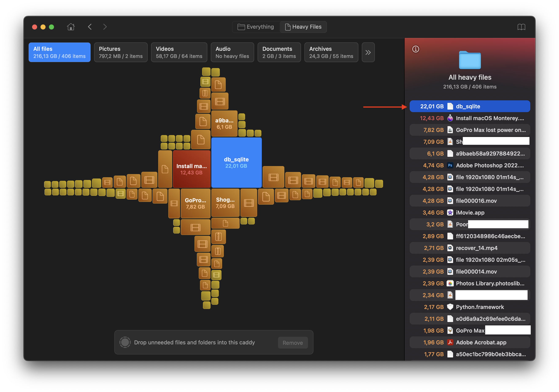
Task: Select the Videos category tab
Action: [179, 52]
